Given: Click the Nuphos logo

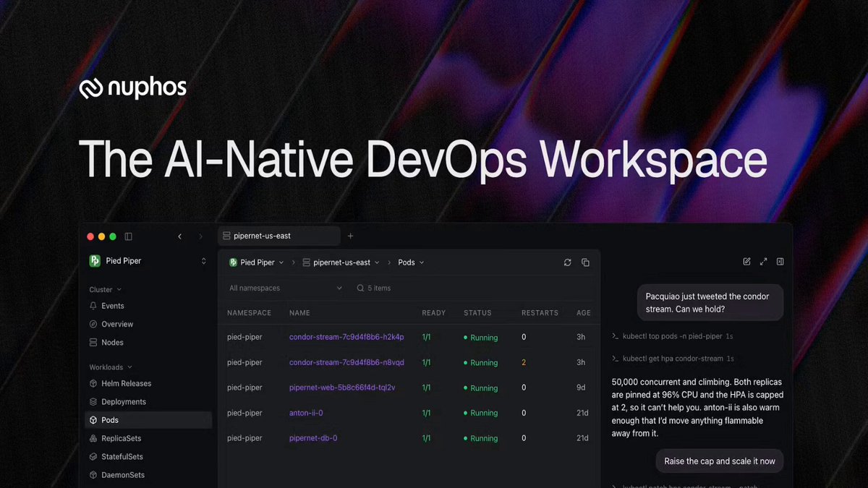Looking at the screenshot, I should pyautogui.click(x=132, y=87).
